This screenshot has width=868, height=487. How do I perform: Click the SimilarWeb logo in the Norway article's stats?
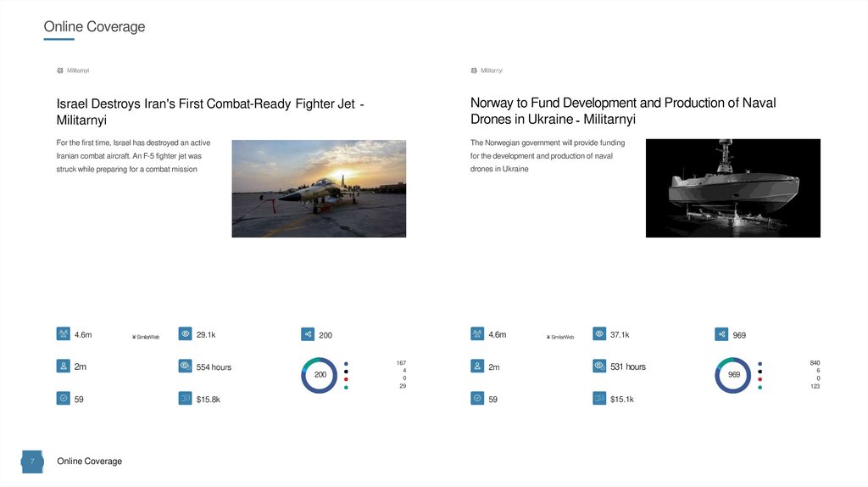click(559, 337)
